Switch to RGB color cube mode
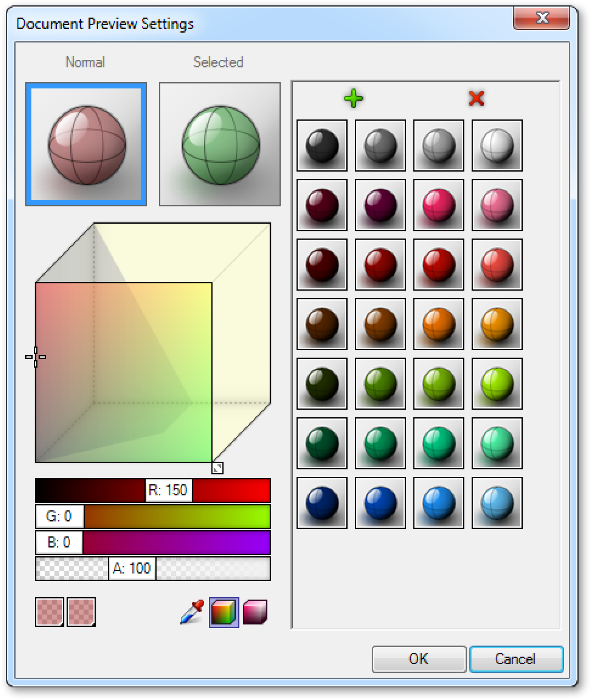Viewport: 591px width, 700px height. click(x=224, y=612)
